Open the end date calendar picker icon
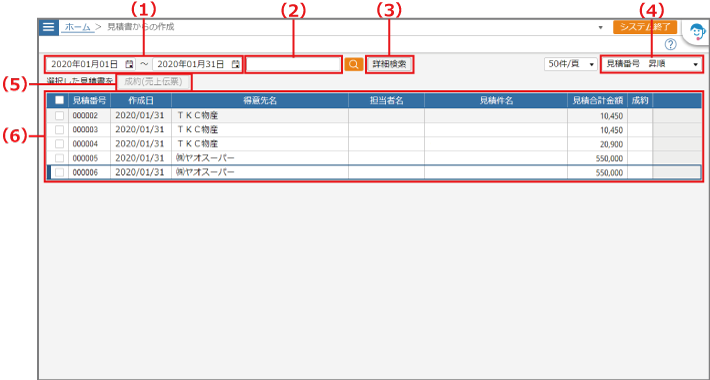 click(x=235, y=64)
